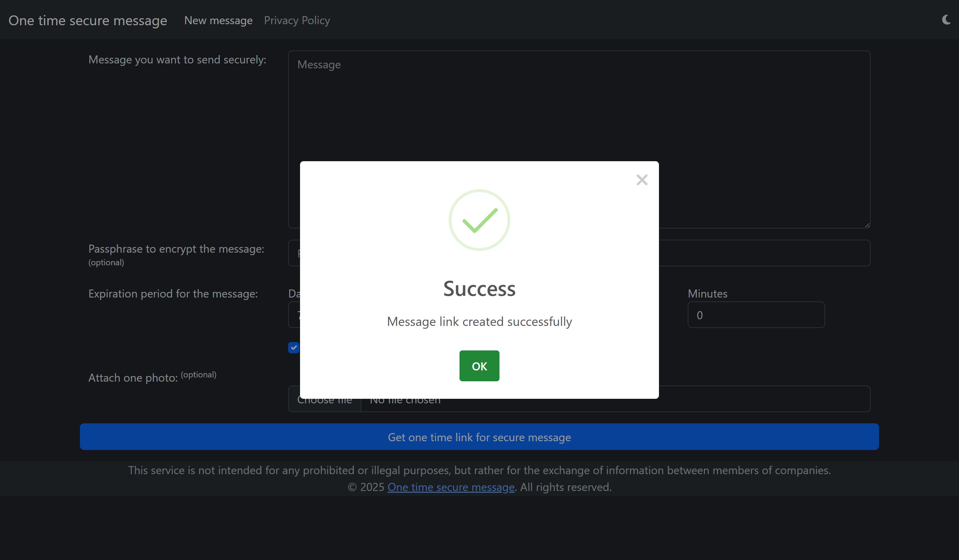Screen dimensions: 959x560
Task: Toggle the blue checked checkbox behind dialog
Action: coord(293,347)
